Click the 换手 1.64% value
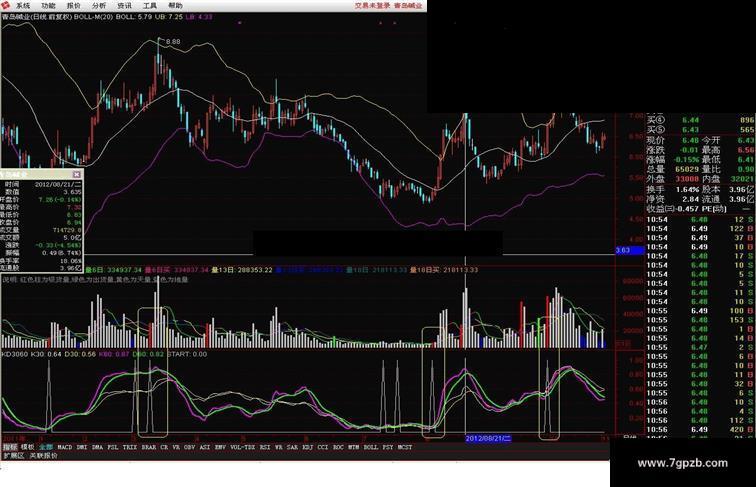 [x=688, y=189]
